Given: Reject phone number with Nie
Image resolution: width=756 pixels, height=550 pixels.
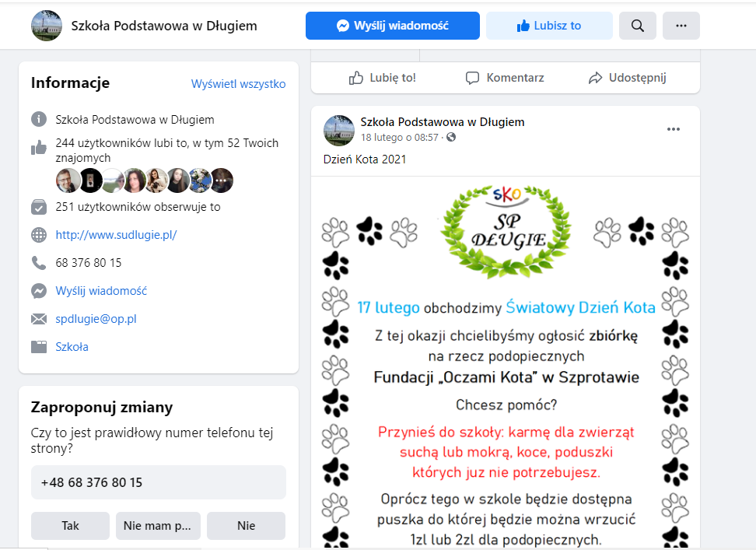Looking at the screenshot, I should (246, 525).
